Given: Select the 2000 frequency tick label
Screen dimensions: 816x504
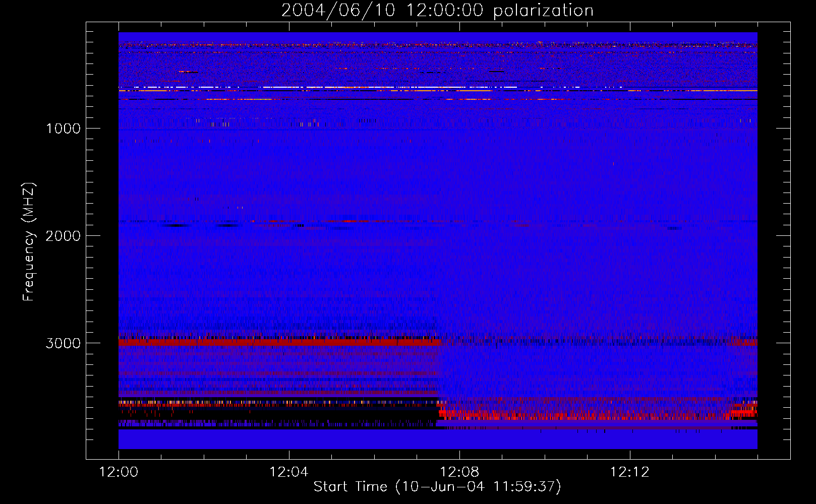Looking at the screenshot, I should (63, 236).
